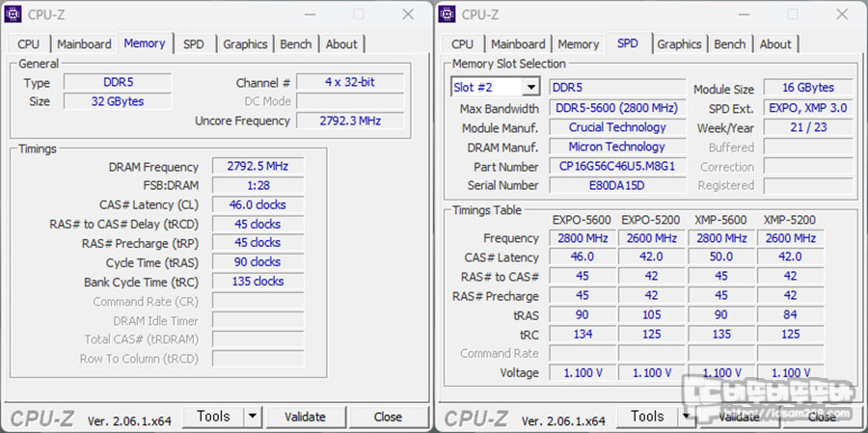Viewport: 868px width, 433px height.
Task: Click the EXPO-5600 column header
Action: pos(582,220)
